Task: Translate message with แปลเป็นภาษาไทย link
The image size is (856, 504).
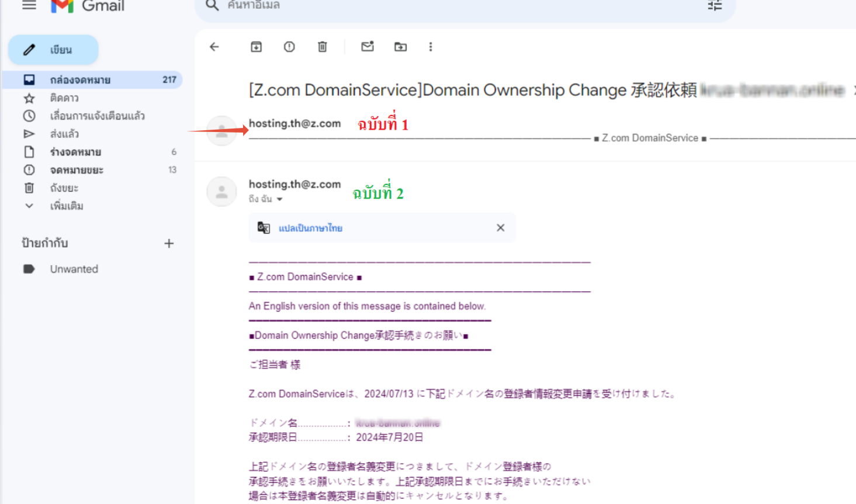Action: pyautogui.click(x=310, y=228)
